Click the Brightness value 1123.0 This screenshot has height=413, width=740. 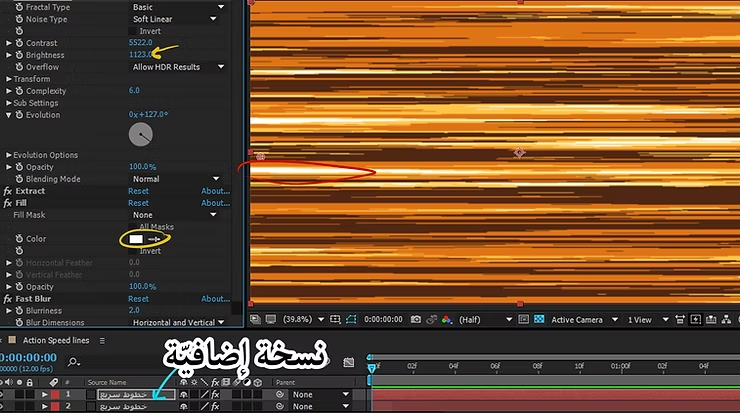click(140, 55)
